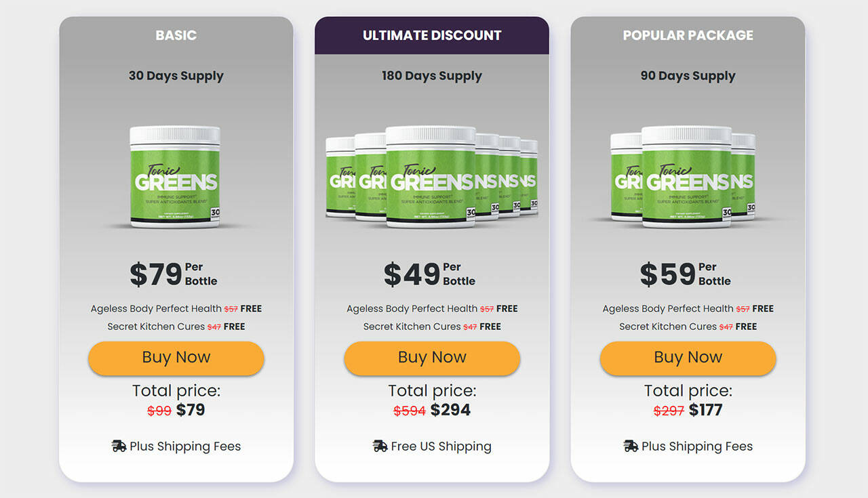Click the six-bottle Tonic Greens image
Screen dimensions: 868x498
431,176
